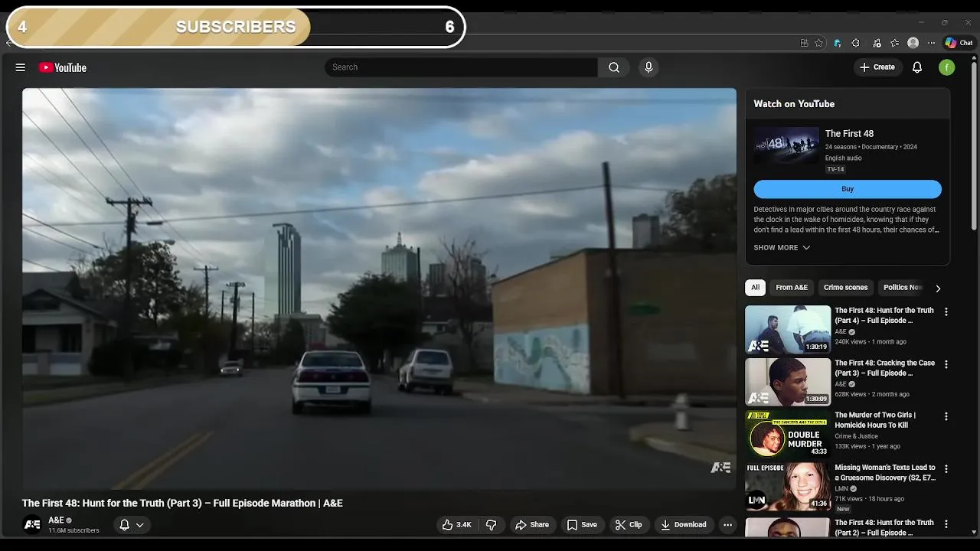Select the Politics News filter chip
980x551 pixels.
click(903, 288)
